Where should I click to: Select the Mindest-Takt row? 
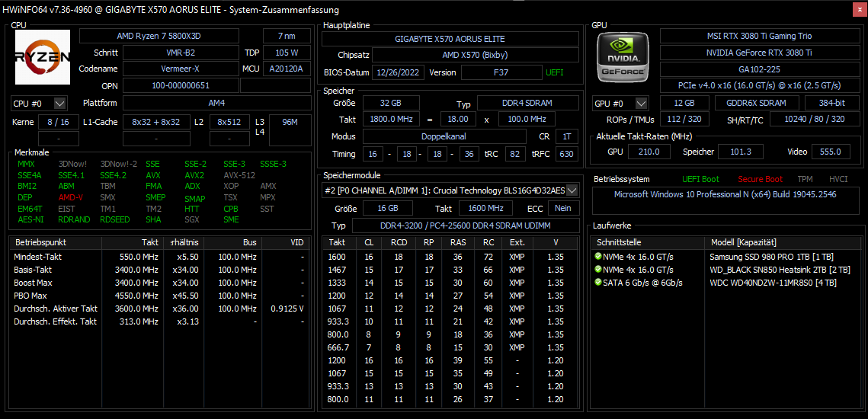point(160,257)
